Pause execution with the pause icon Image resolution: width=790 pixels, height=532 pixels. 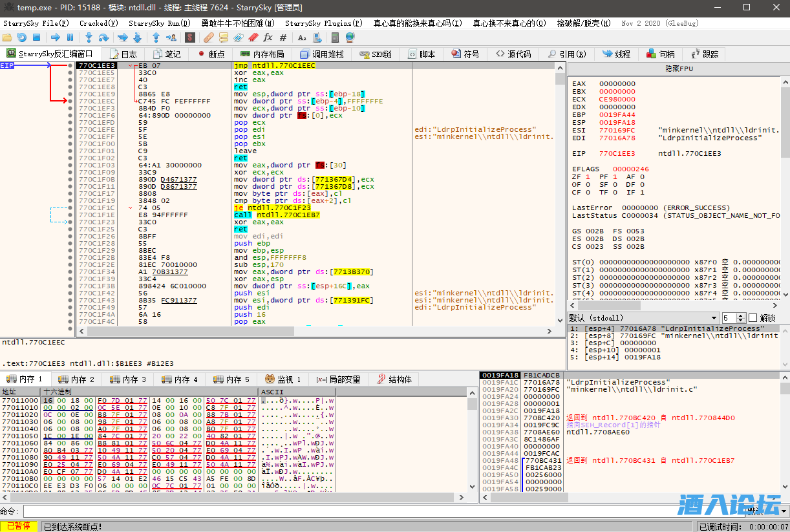(70, 37)
